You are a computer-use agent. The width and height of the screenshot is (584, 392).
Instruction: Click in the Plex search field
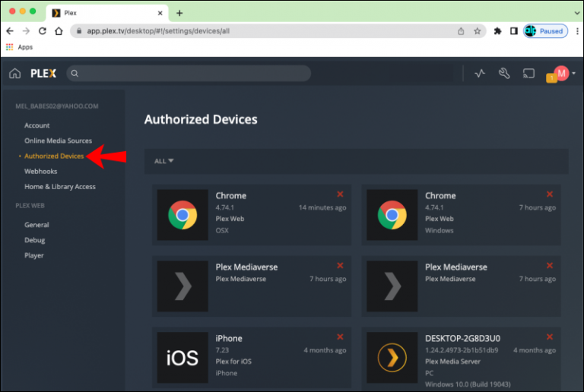190,74
